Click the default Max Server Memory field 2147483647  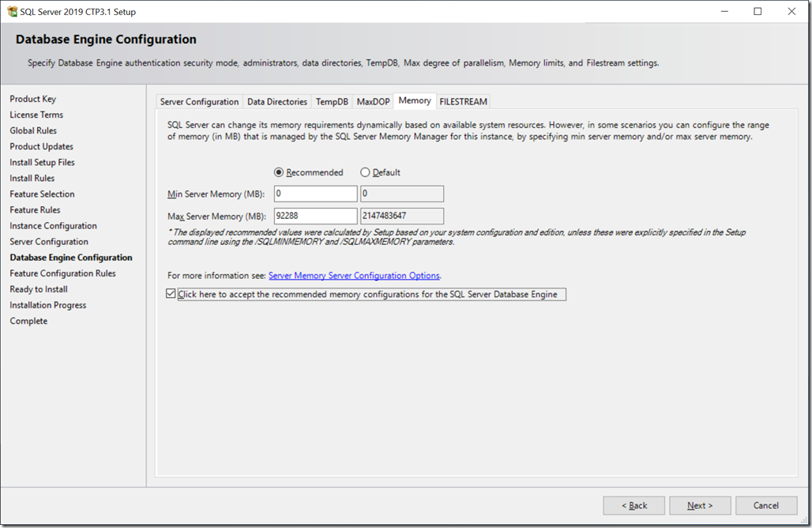tap(402, 216)
